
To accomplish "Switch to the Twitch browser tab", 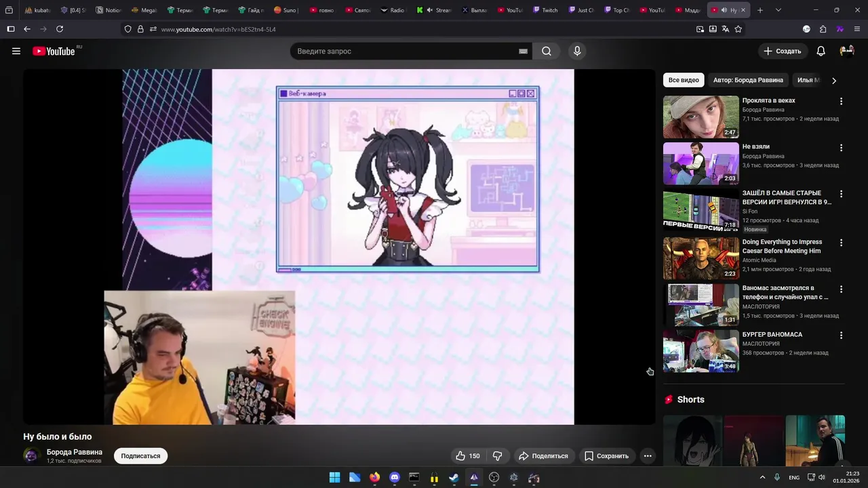I will pos(546,10).
